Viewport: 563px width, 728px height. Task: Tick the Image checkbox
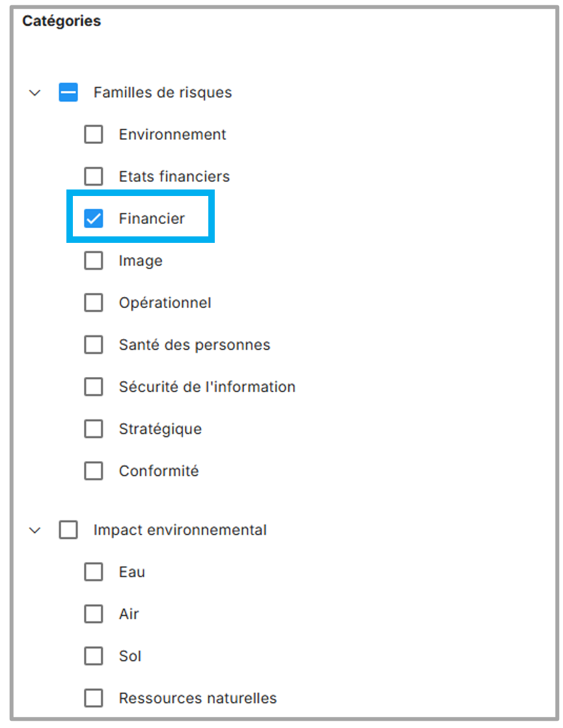pyautogui.click(x=94, y=261)
